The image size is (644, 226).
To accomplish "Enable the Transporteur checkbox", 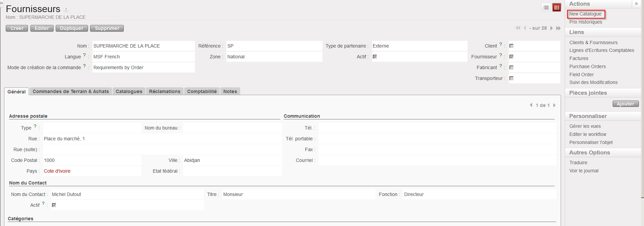I will coord(511,78).
